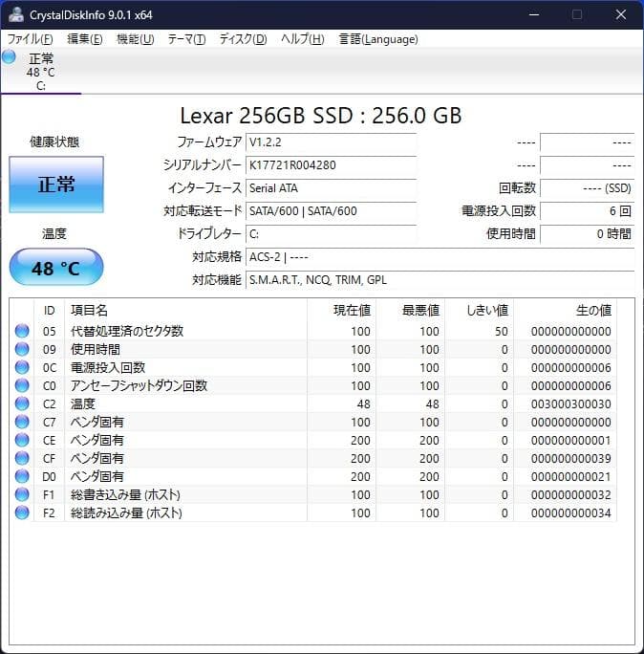This screenshot has height=654, width=644.
Task: Open the 編集(E) menu
Action: pyautogui.click(x=85, y=39)
